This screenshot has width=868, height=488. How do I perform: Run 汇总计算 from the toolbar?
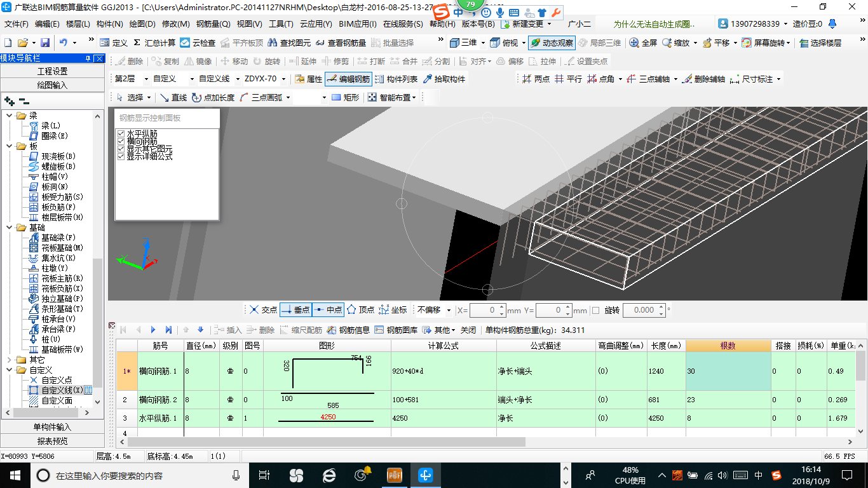tap(154, 43)
